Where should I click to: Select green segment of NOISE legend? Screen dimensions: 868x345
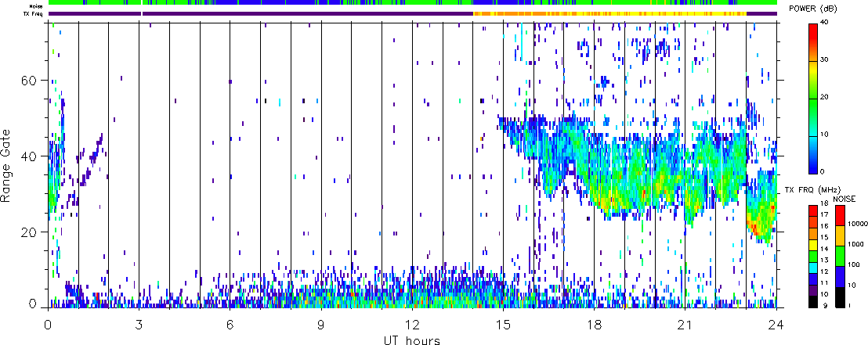841,257
